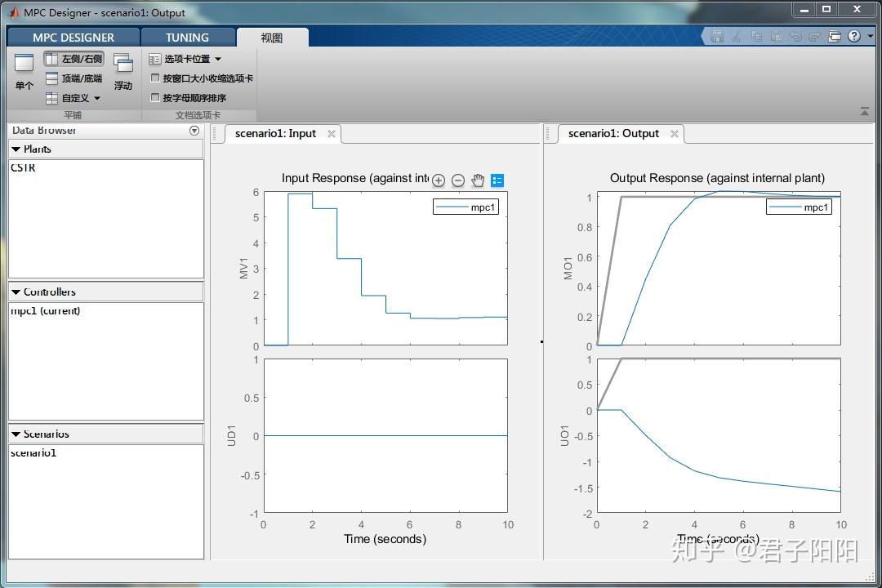Image resolution: width=882 pixels, height=588 pixels.
Task: Select the scenario1: Output document tab
Action: click(613, 133)
